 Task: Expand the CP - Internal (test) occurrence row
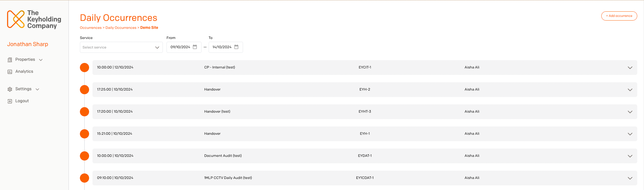[630, 68]
